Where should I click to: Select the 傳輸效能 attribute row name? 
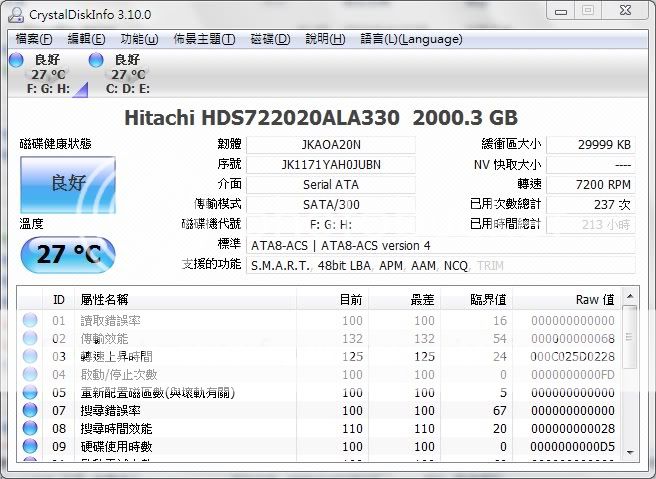104,339
